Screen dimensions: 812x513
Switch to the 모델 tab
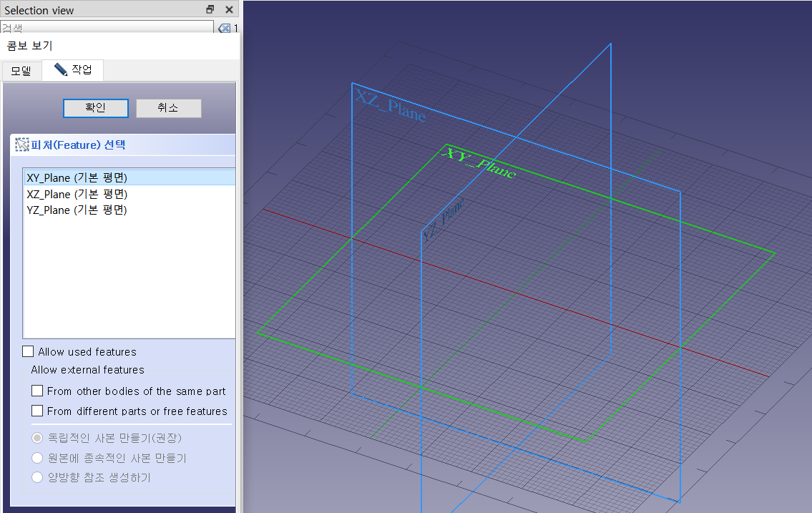[x=21, y=71]
